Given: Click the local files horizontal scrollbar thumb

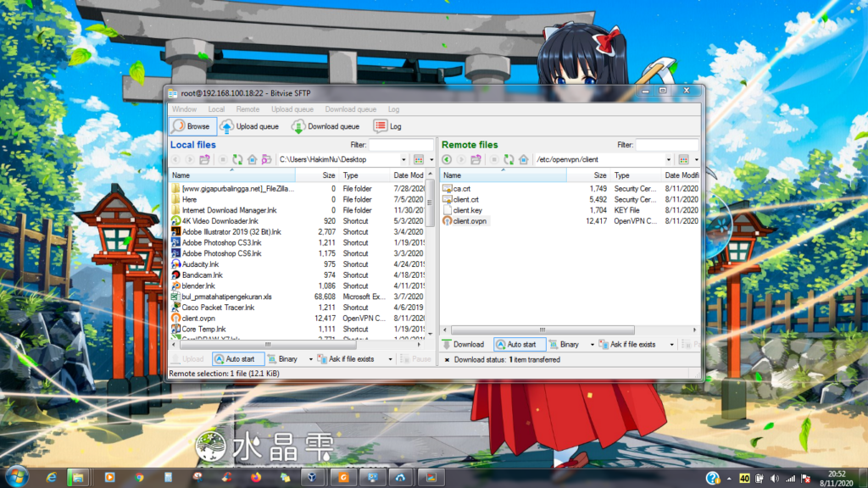Looking at the screenshot, I should pos(268,345).
